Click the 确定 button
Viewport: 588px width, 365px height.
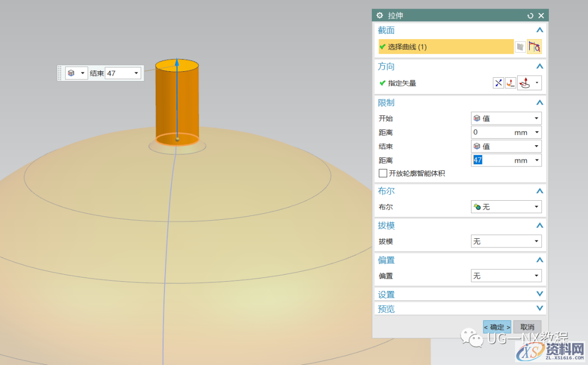coord(497,327)
